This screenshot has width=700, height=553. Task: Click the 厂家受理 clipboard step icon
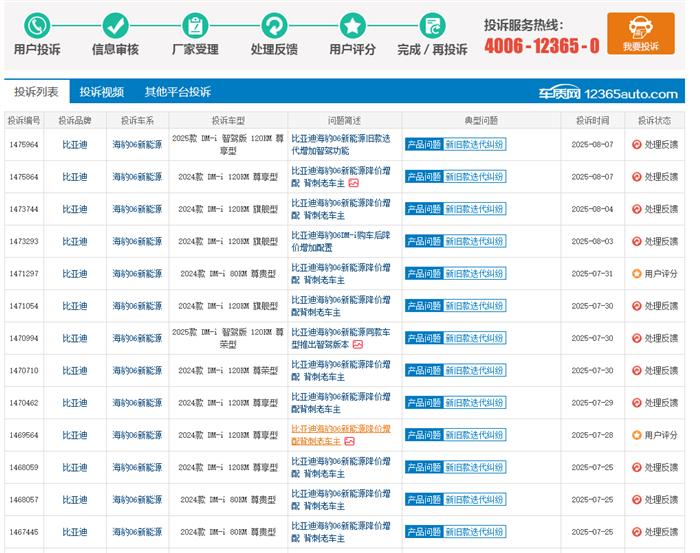coord(195,26)
